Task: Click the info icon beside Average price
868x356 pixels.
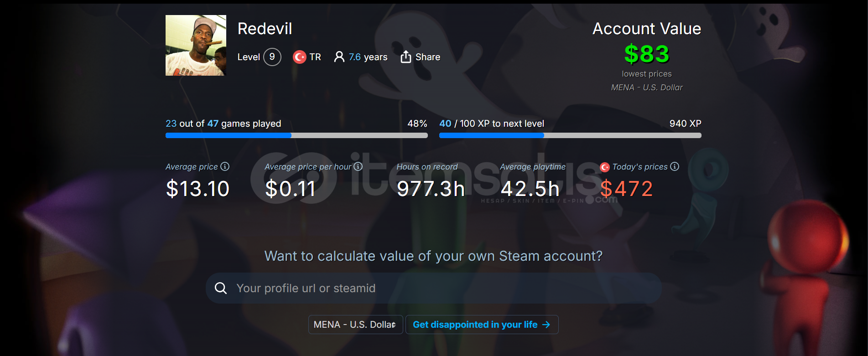Action: point(225,166)
